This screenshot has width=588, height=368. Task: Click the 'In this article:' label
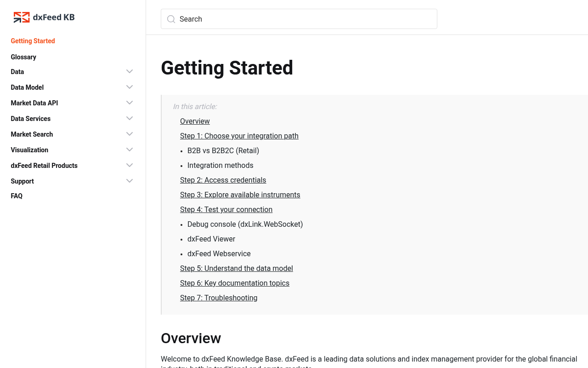[x=195, y=106]
